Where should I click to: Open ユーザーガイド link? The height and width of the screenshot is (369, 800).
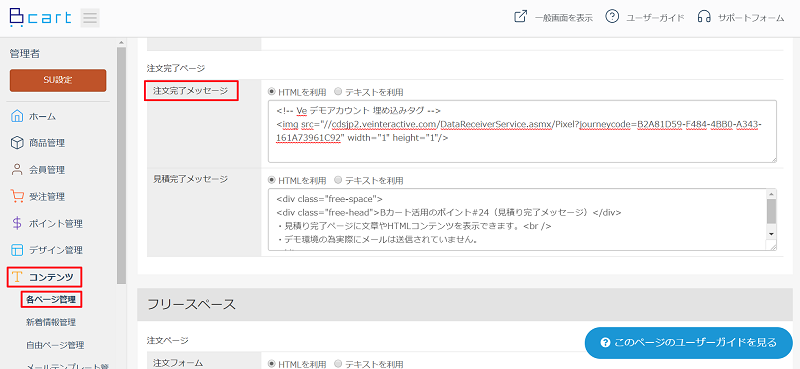coord(655,18)
